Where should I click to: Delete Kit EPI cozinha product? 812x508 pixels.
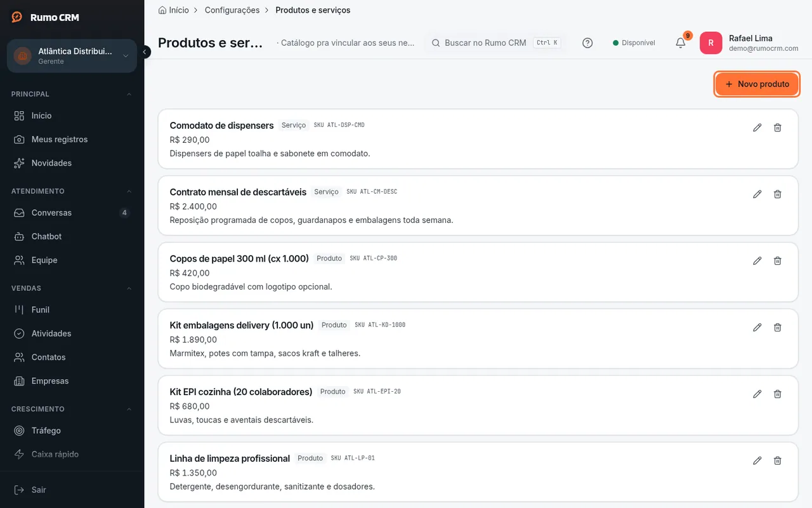click(778, 394)
